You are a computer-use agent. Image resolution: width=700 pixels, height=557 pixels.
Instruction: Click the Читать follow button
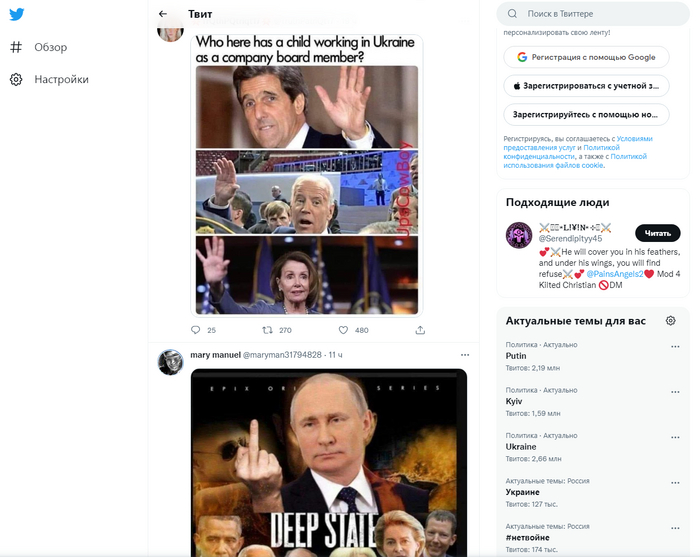click(x=657, y=233)
